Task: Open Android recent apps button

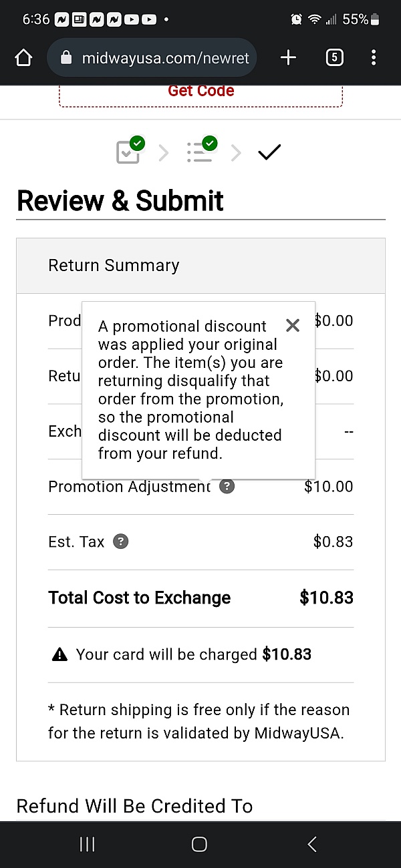Action: click(87, 845)
